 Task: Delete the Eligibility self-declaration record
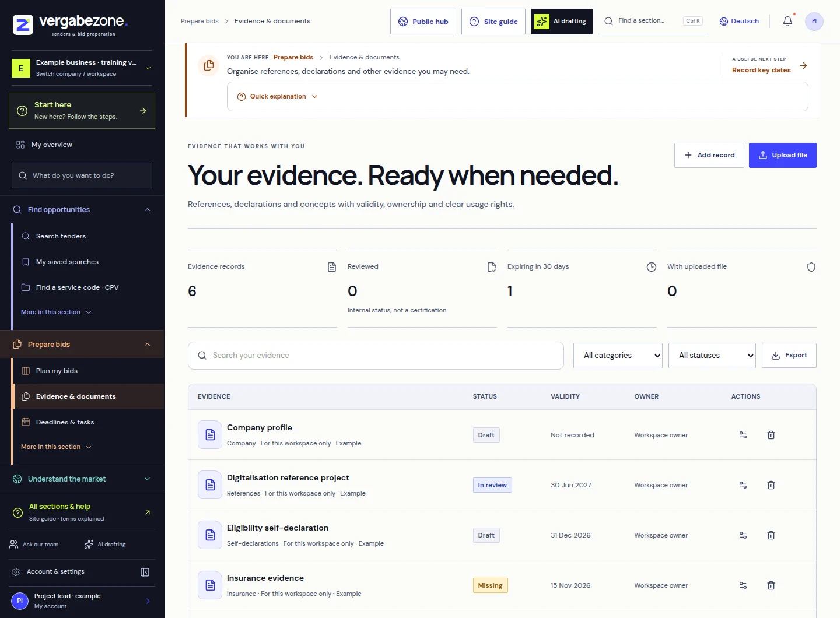coord(771,535)
